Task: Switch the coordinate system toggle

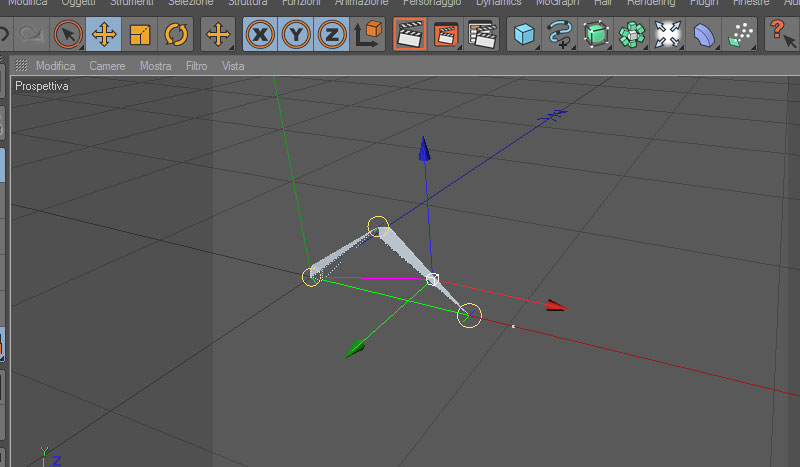Action: pos(368,34)
